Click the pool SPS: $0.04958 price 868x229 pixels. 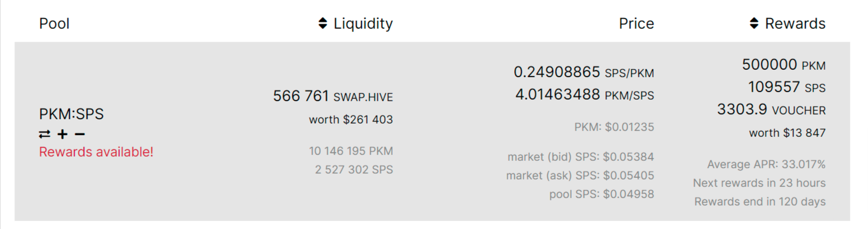click(x=602, y=194)
